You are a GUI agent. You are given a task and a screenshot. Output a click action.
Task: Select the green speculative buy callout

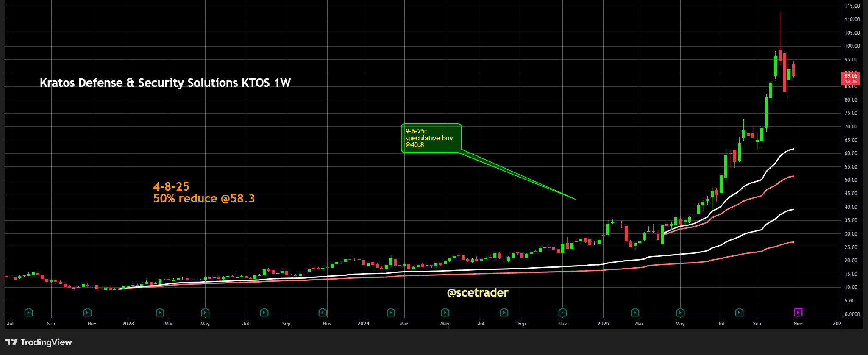(431, 138)
